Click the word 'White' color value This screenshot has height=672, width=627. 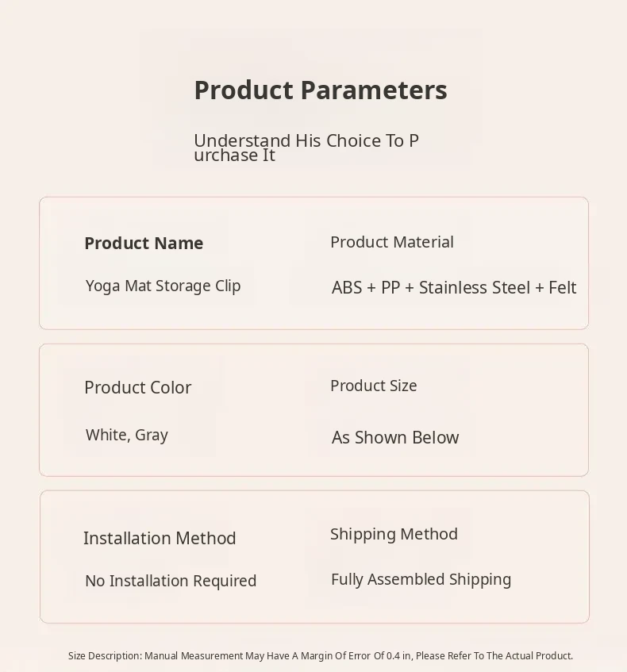coord(106,435)
